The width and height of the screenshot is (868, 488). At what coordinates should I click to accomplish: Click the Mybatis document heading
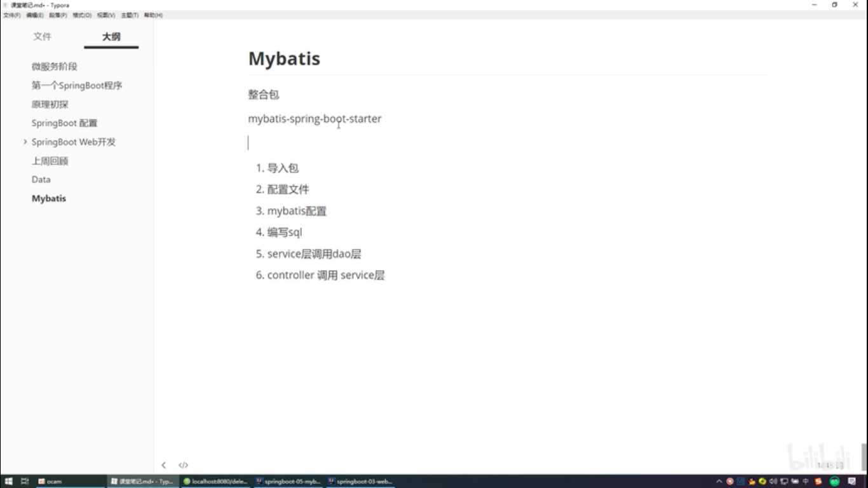coord(284,58)
